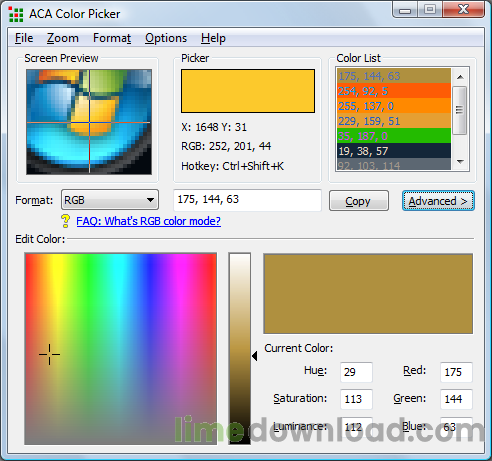Click the RGB: 252, 201, 44 text

point(226,146)
